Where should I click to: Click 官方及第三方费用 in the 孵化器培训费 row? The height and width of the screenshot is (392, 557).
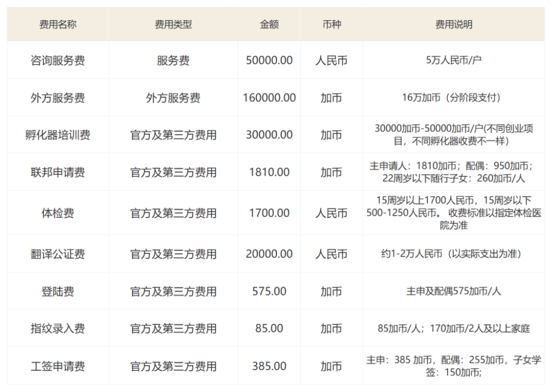point(173,135)
